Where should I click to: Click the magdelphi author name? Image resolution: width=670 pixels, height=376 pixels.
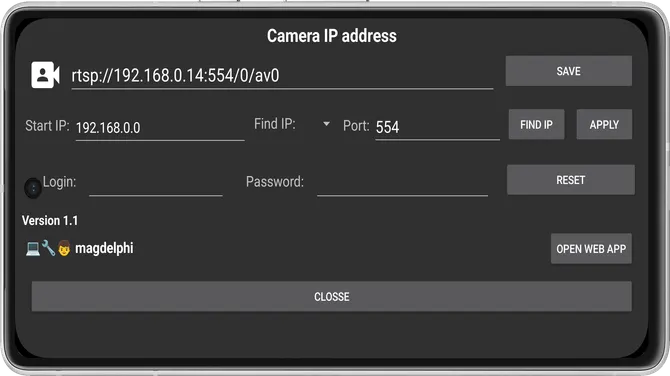(x=104, y=248)
